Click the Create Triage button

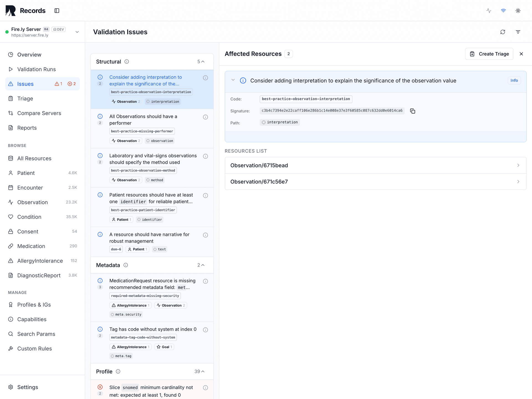(489, 54)
